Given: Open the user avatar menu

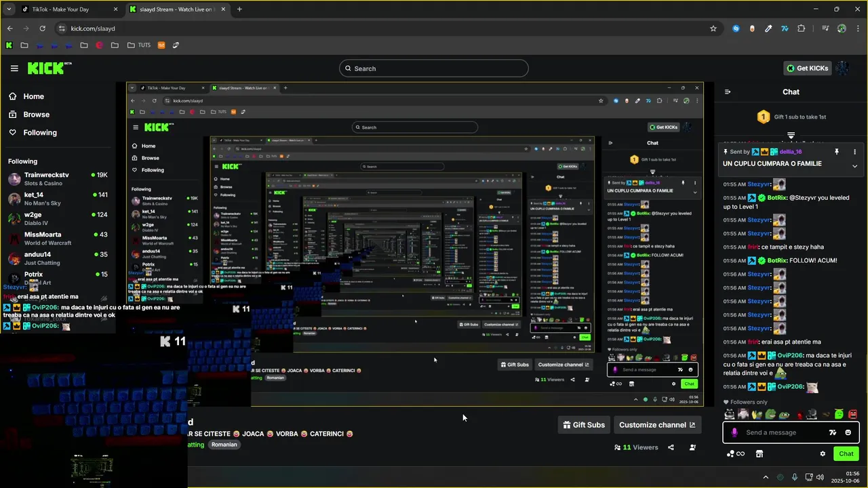Looking at the screenshot, I should (842, 68).
